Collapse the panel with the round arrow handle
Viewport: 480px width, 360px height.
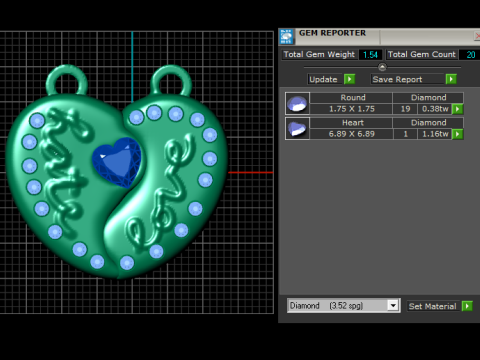tap(382, 67)
